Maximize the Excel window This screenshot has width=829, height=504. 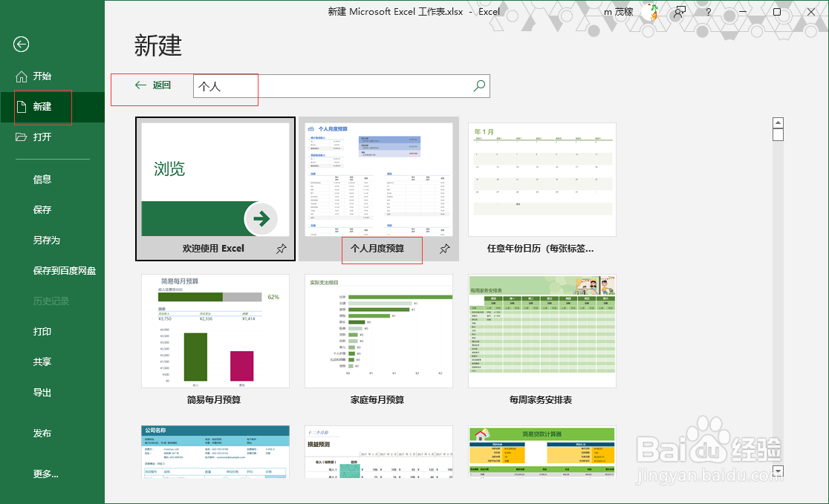pos(777,12)
